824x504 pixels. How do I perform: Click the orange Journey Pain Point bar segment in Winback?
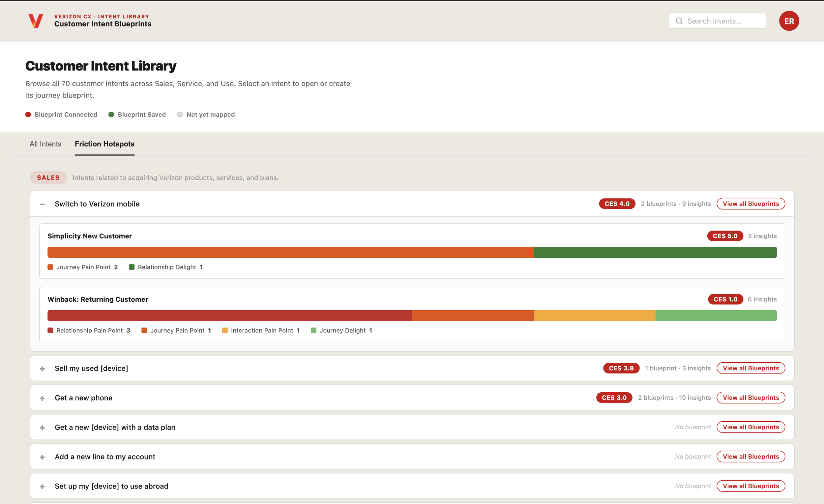tap(473, 316)
